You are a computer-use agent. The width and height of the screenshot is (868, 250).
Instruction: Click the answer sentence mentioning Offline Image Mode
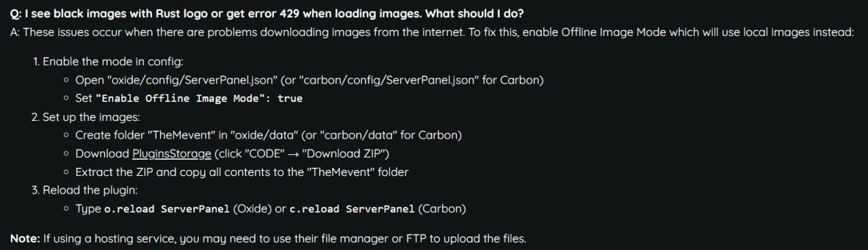pyautogui.click(x=432, y=32)
